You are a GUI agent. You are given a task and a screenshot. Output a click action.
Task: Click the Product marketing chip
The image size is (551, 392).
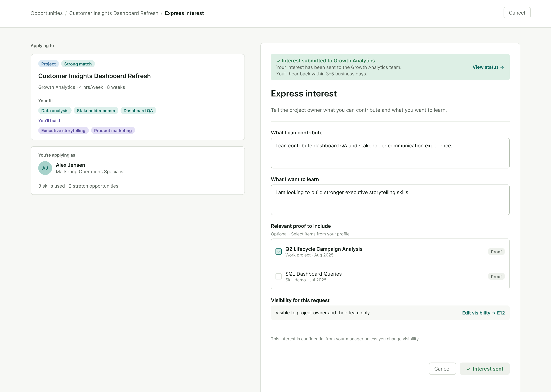[113, 131]
